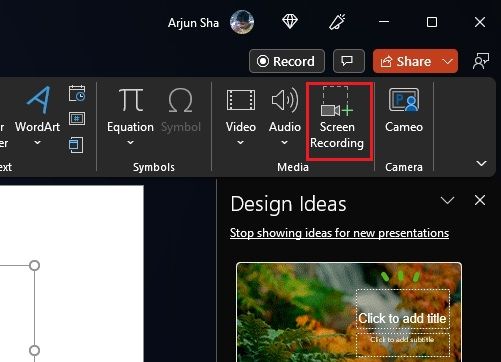Open the Comments pane button
Image resolution: width=501 pixels, height=362 pixels.
click(349, 61)
